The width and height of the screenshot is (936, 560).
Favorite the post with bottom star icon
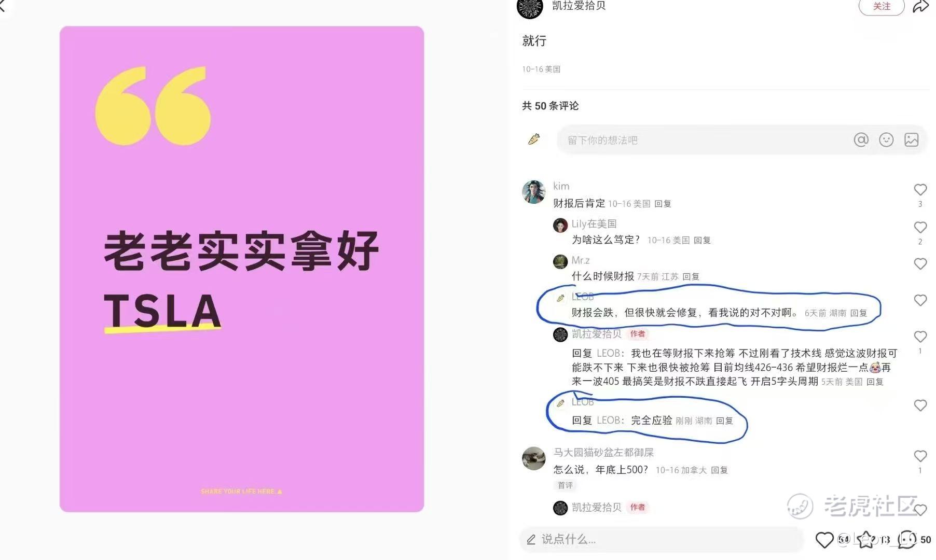(865, 540)
